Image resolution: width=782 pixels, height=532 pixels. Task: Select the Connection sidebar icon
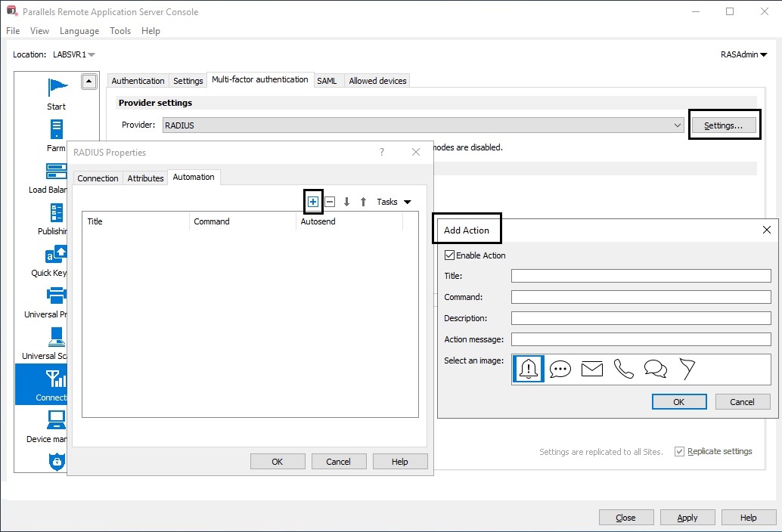(56, 379)
